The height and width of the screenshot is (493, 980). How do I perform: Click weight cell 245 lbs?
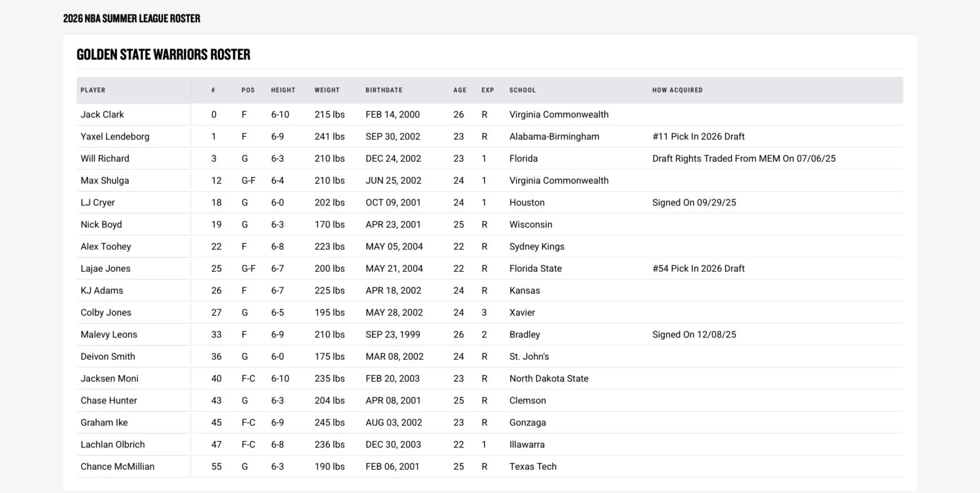[329, 422]
